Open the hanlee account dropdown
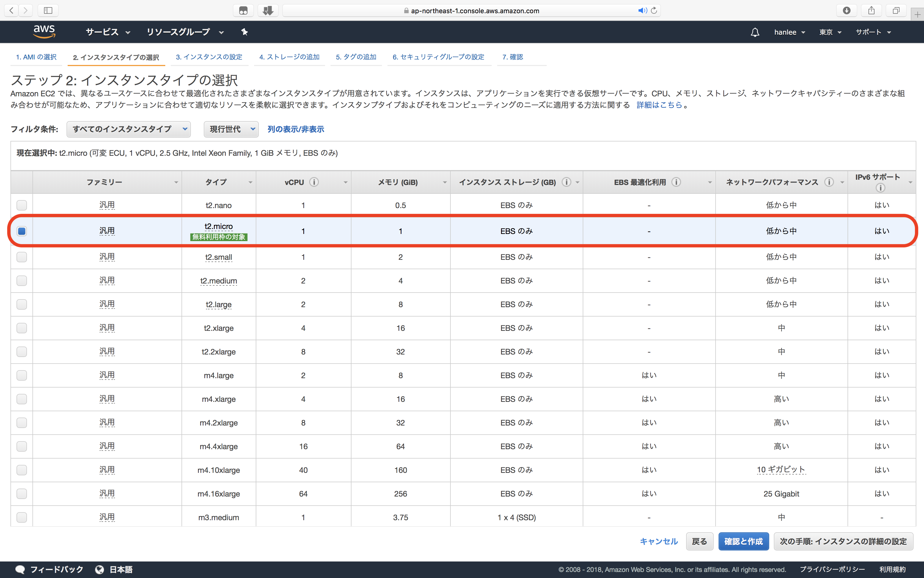This screenshot has width=924, height=578. (790, 32)
